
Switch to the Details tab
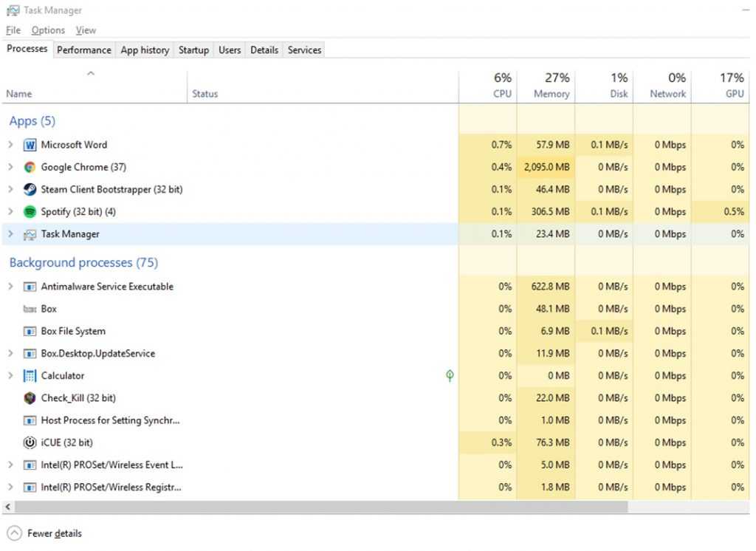pos(264,50)
